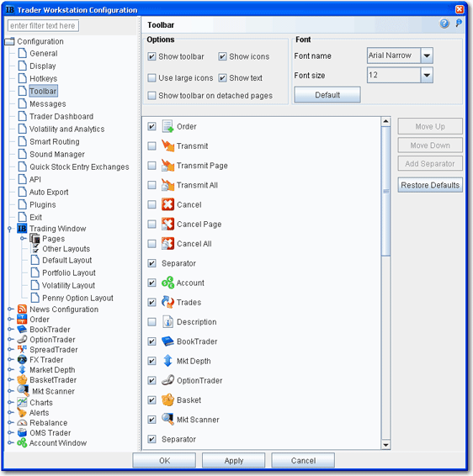The image size is (473, 476).
Task: Click the Transmit Page icon
Action: [x=167, y=166]
